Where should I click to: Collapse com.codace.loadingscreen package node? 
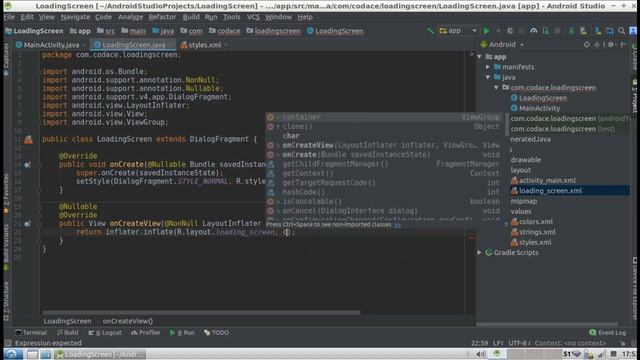tap(496, 88)
